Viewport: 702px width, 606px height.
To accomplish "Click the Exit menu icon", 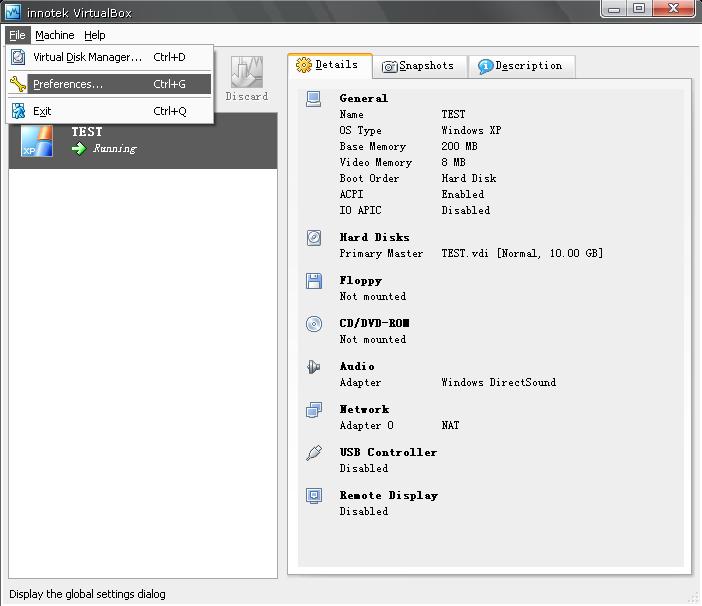I will 18,111.
